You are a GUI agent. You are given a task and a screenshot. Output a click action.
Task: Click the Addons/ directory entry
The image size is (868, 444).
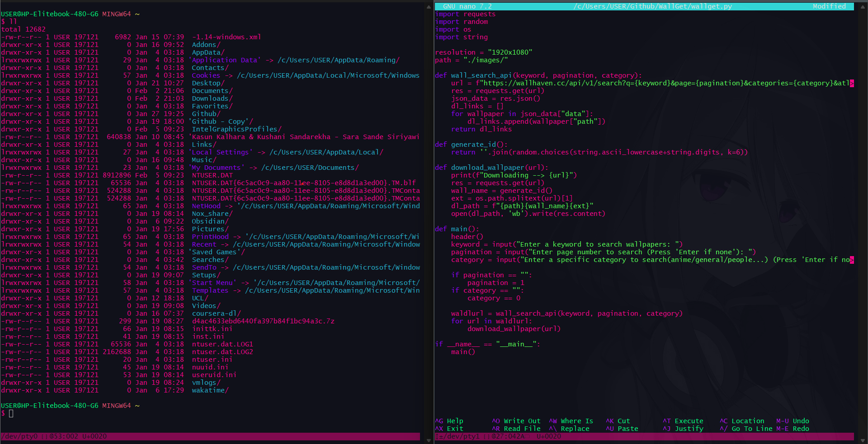coord(206,45)
